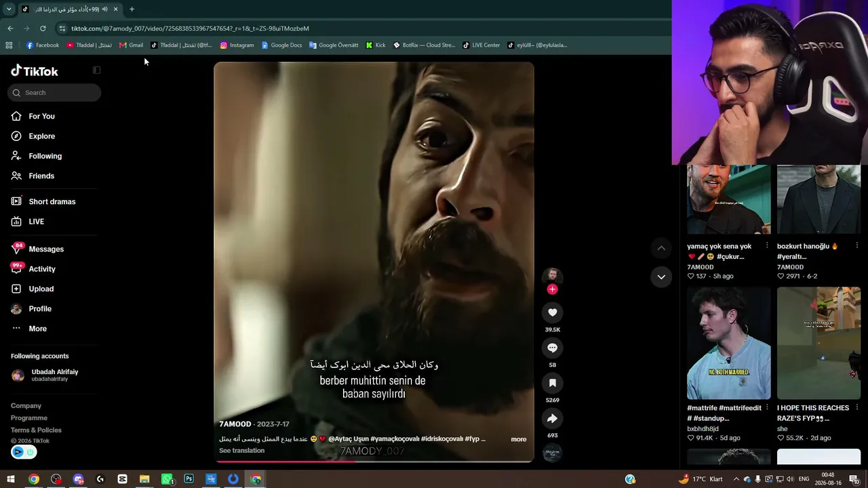
Task: Click the TikTok logo
Action: (x=35, y=71)
